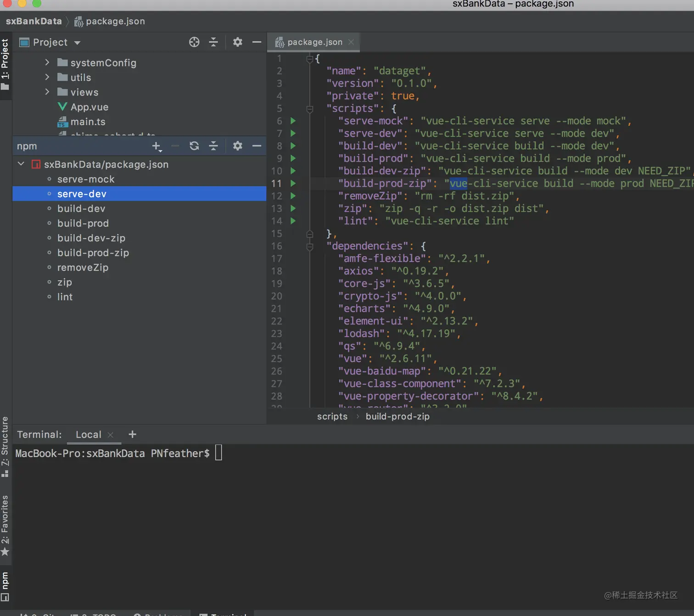Run zip script gutter arrow on line 13
Screen dimensions: 694x616
pos(293,208)
